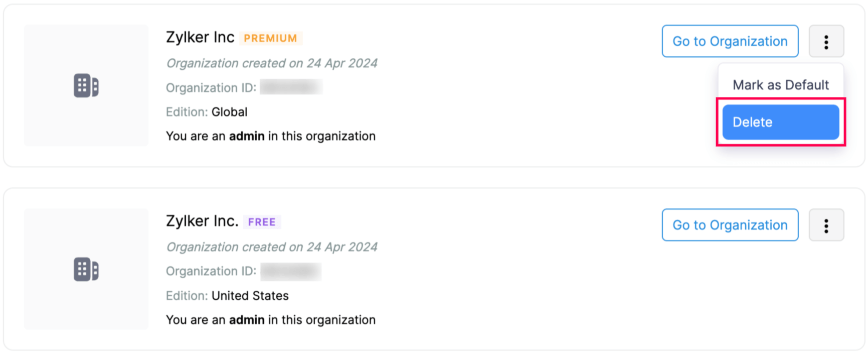
Task: Open the three-dot menu for the Premium organization
Action: pos(826,42)
